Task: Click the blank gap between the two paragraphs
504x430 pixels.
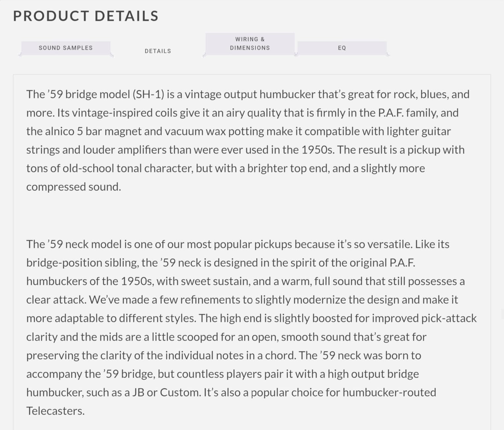Action: [x=252, y=215]
